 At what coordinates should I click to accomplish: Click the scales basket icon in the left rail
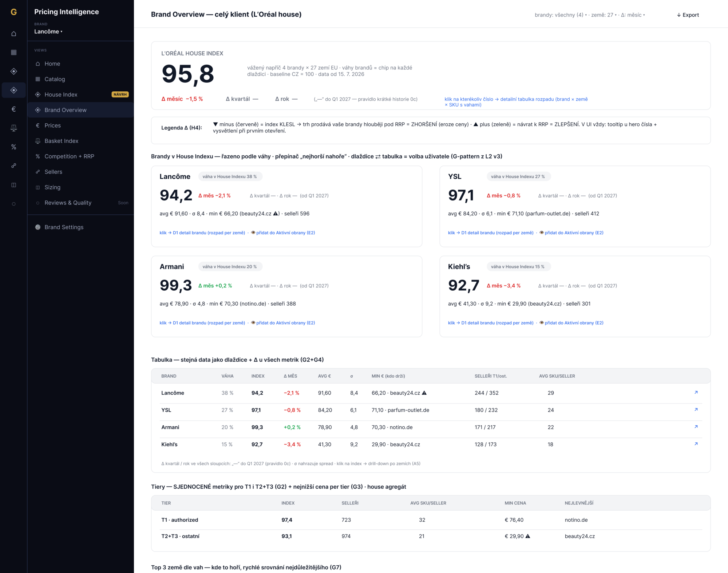14,128
